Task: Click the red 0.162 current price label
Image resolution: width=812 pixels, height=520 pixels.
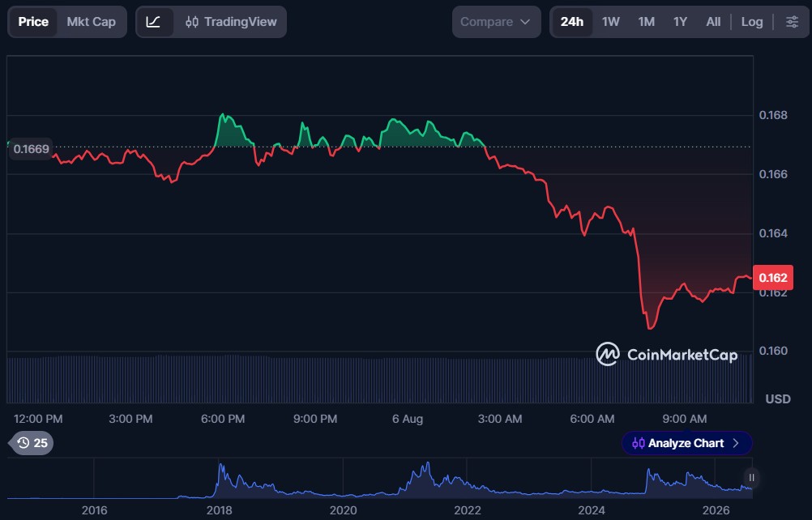Action: (772, 278)
